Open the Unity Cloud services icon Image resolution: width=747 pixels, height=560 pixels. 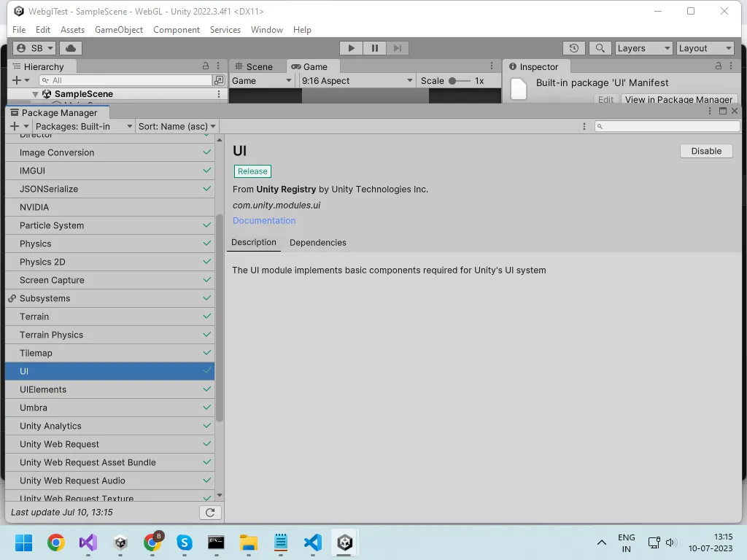tap(71, 48)
